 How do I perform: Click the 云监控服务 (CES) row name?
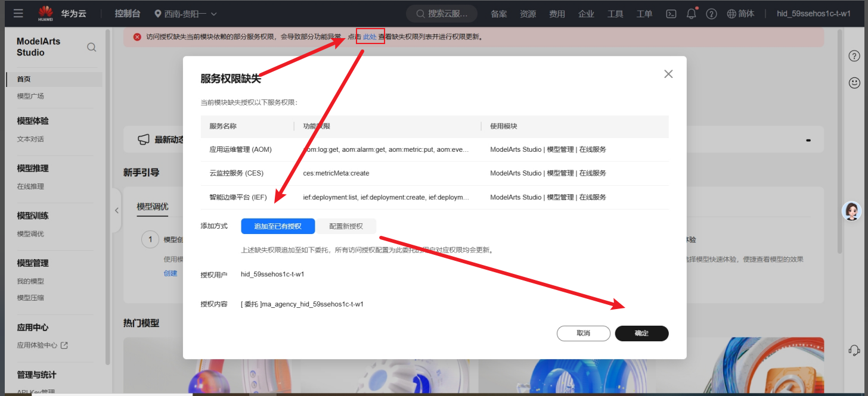(236, 173)
